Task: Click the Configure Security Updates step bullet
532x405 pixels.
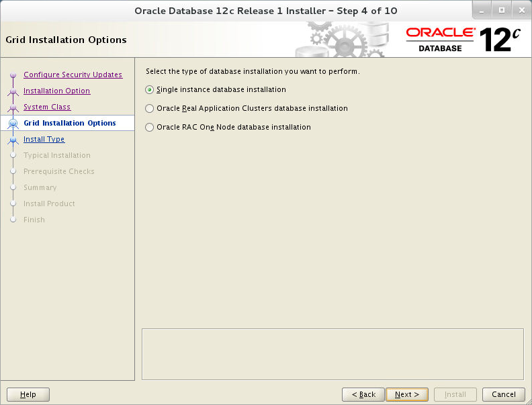Action: click(13, 75)
